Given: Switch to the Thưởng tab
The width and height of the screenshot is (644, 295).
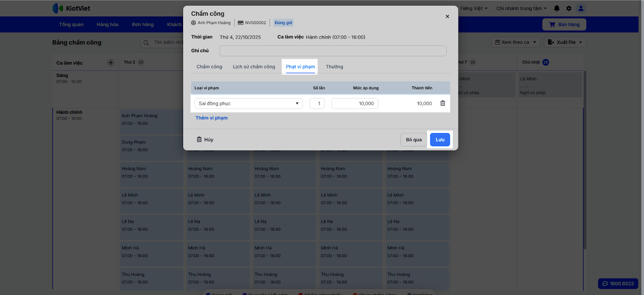Looking at the screenshot, I should click(334, 67).
